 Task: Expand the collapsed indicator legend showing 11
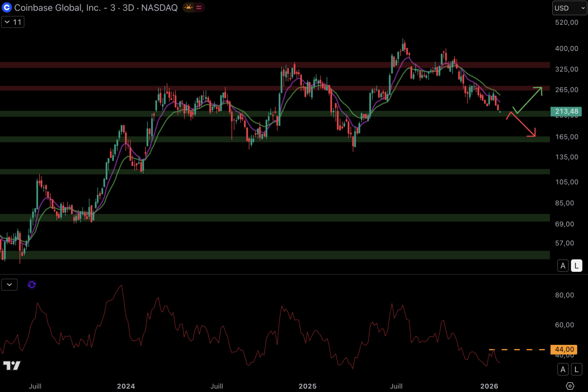13,22
